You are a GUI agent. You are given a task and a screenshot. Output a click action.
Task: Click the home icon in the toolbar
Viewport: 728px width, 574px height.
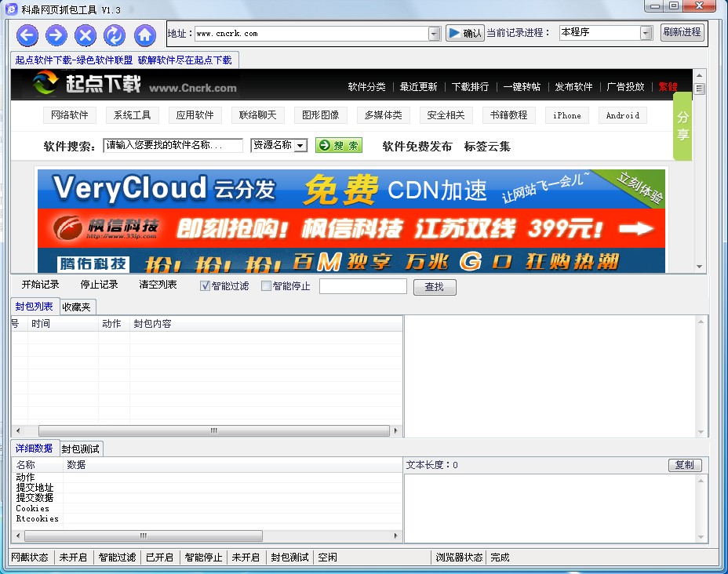click(x=144, y=33)
